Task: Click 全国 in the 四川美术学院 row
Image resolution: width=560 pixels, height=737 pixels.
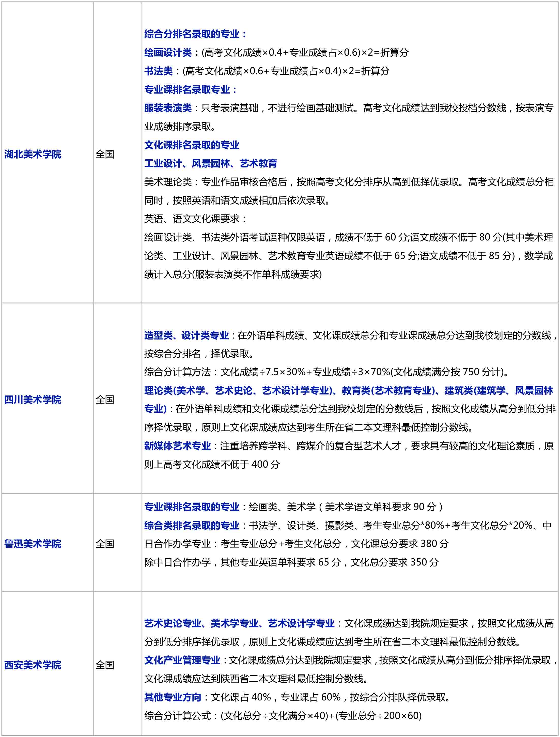Action: (x=105, y=400)
